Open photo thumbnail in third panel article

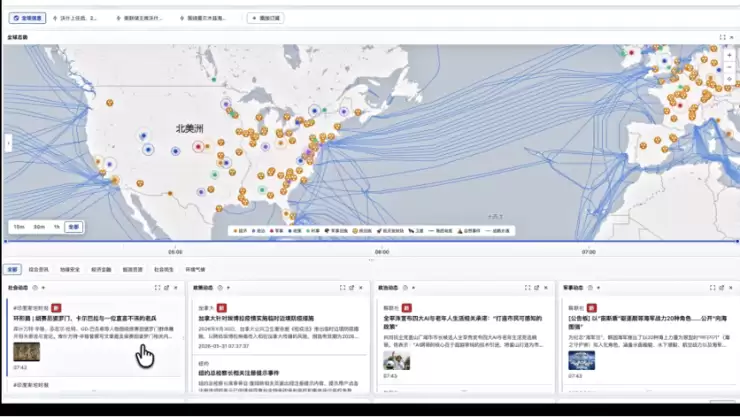pos(396,360)
